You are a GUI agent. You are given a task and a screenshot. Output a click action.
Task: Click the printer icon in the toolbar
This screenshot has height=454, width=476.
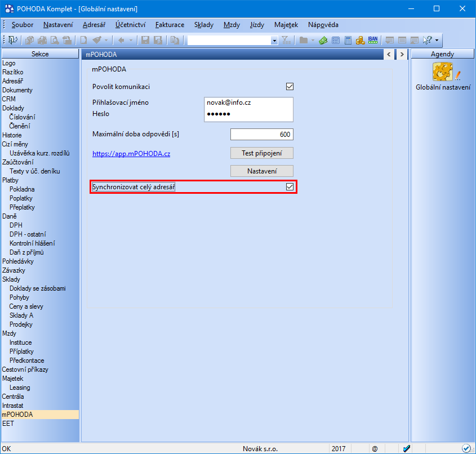[42, 40]
